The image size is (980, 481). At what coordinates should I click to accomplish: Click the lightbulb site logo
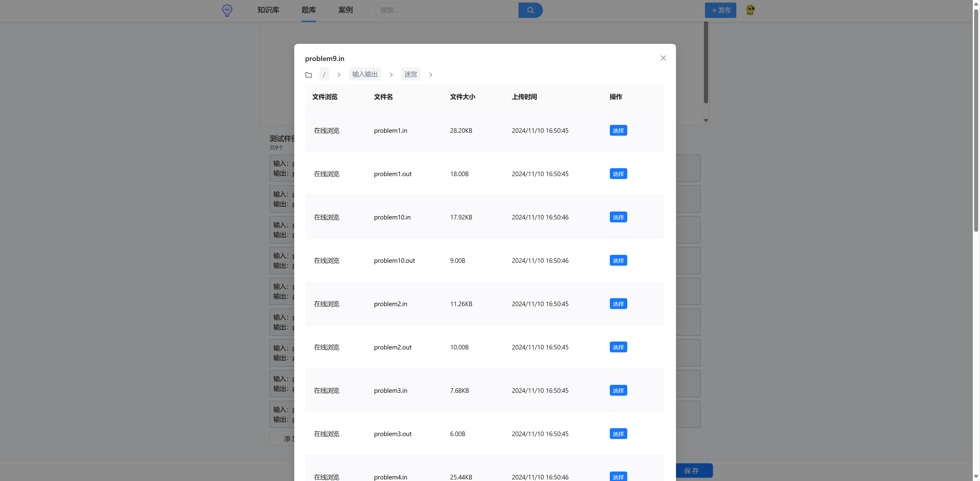click(x=227, y=10)
